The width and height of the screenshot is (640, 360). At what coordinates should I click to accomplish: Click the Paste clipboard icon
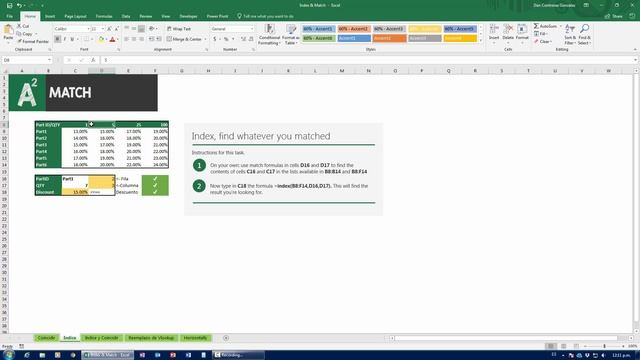tap(8, 30)
